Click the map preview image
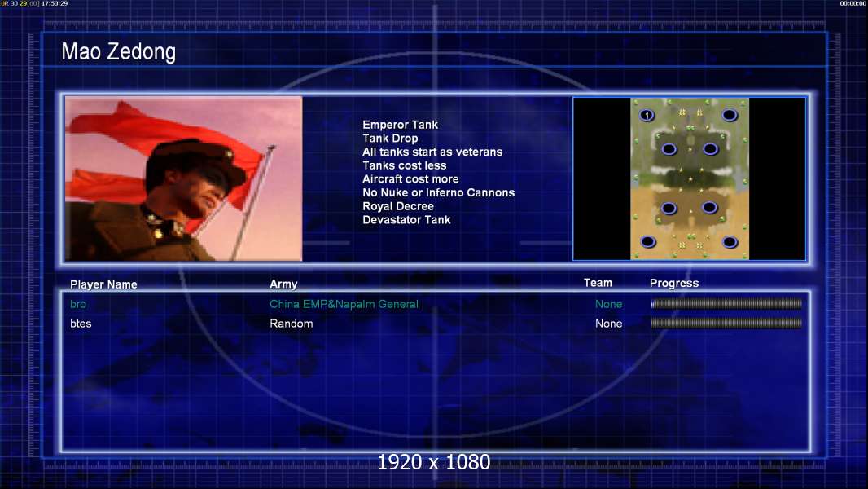Viewport: 868px width, 489px height. (689, 178)
